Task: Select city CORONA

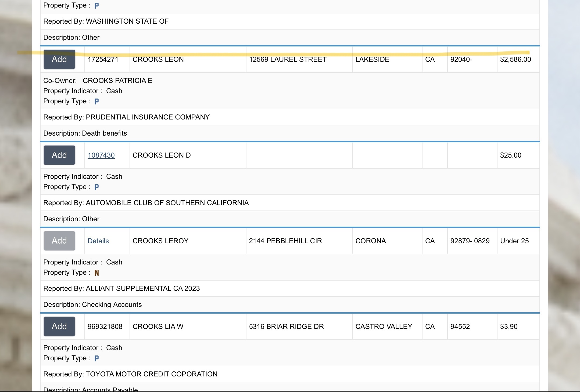Action: pos(371,241)
